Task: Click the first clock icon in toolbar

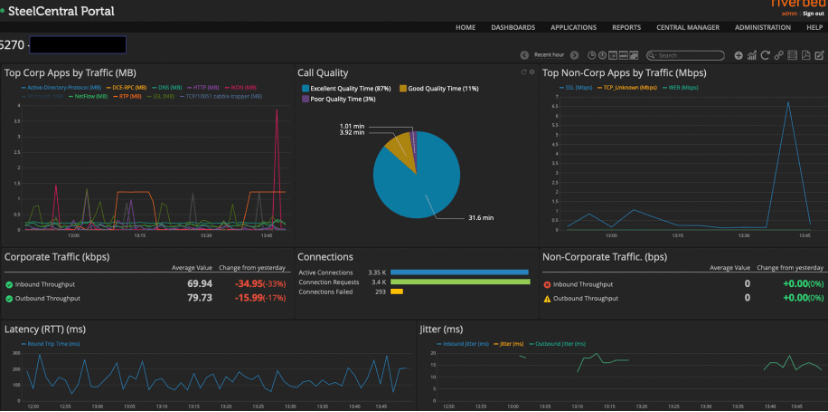Action: (x=592, y=55)
